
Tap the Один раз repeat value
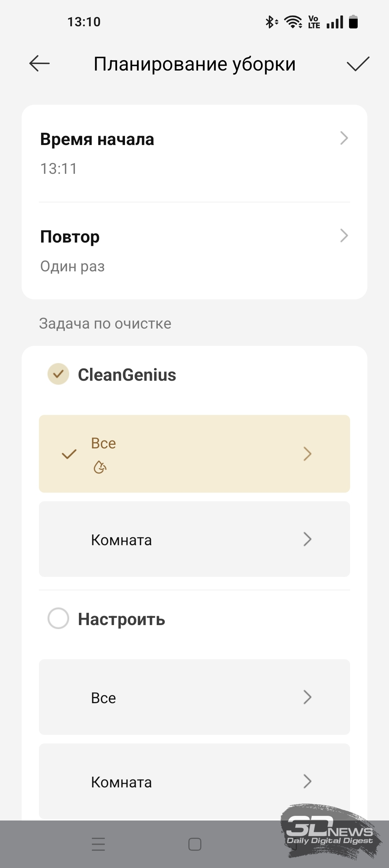72,266
